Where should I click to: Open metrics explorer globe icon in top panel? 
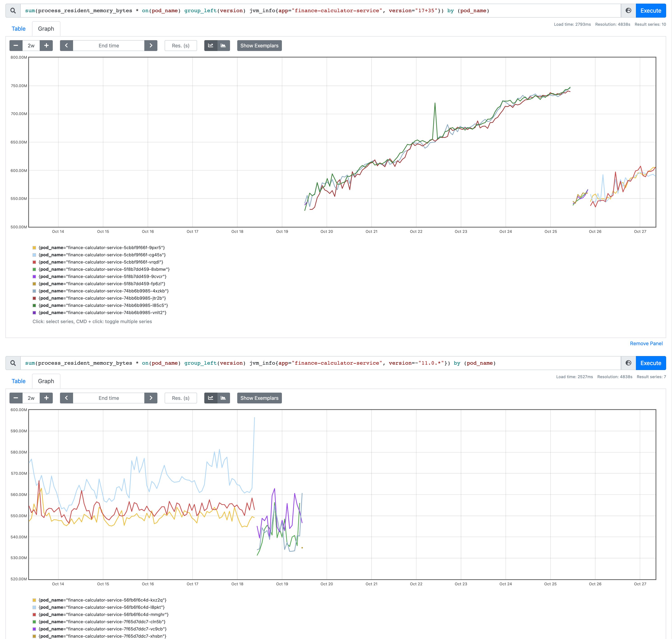pyautogui.click(x=628, y=11)
